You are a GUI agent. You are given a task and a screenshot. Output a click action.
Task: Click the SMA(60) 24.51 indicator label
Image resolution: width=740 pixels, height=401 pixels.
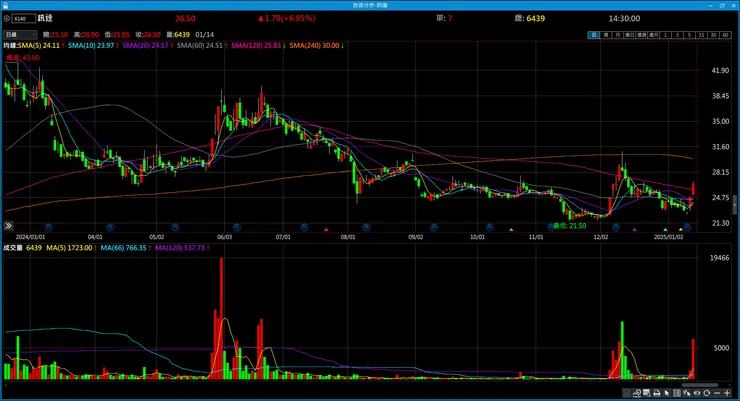[200, 45]
